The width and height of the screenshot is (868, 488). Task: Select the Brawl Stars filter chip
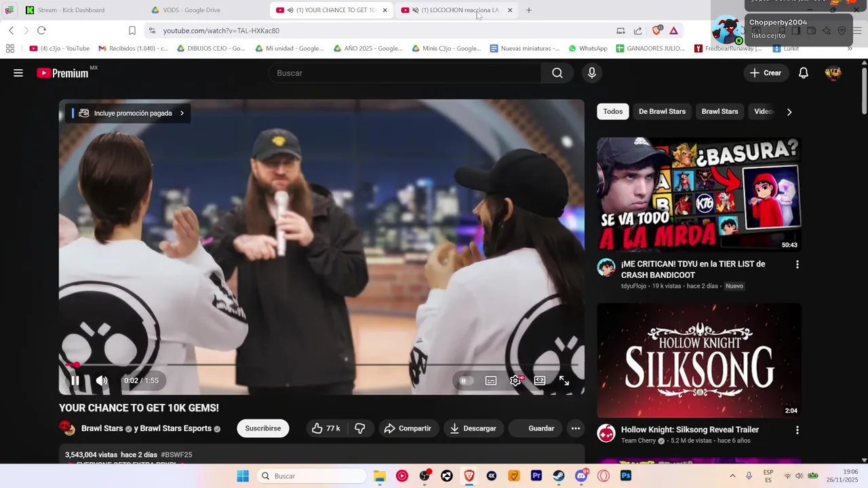click(x=719, y=112)
